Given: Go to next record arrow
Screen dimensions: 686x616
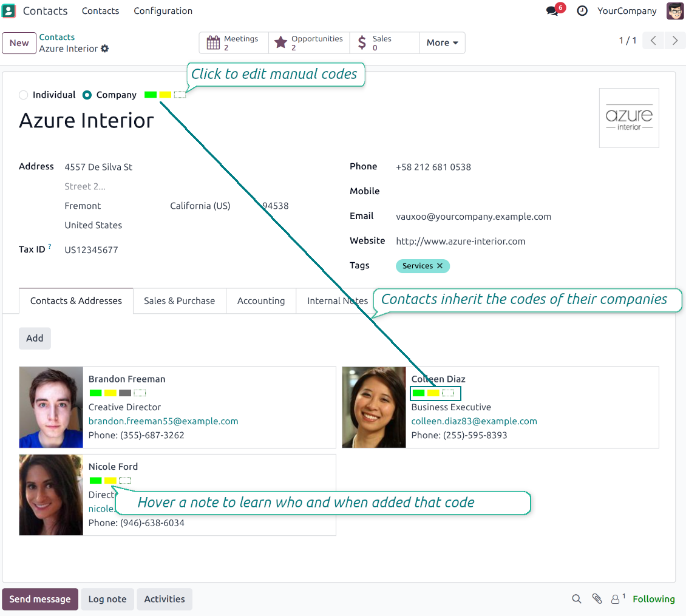Looking at the screenshot, I should coord(674,41).
